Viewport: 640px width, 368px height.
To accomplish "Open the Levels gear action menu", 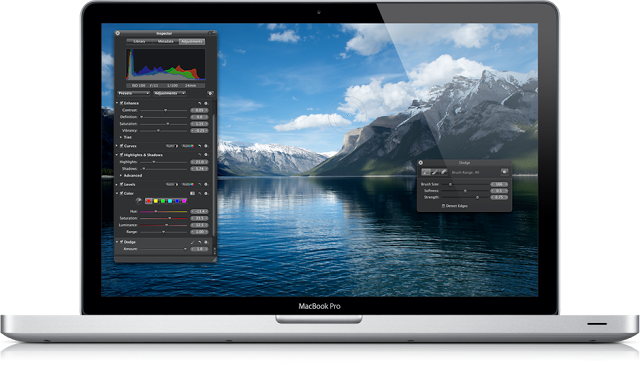I will pos(206,184).
